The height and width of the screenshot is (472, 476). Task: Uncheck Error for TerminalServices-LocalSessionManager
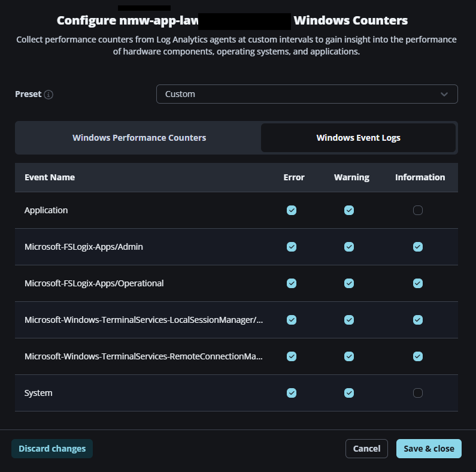pyautogui.click(x=292, y=320)
